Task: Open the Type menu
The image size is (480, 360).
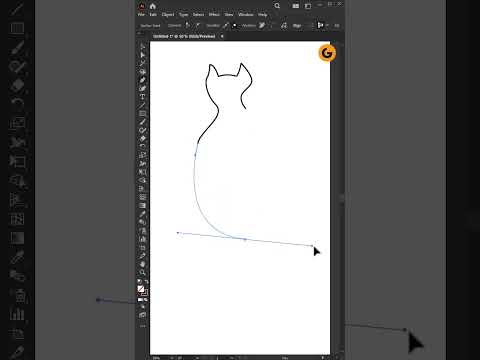Action: point(183,15)
